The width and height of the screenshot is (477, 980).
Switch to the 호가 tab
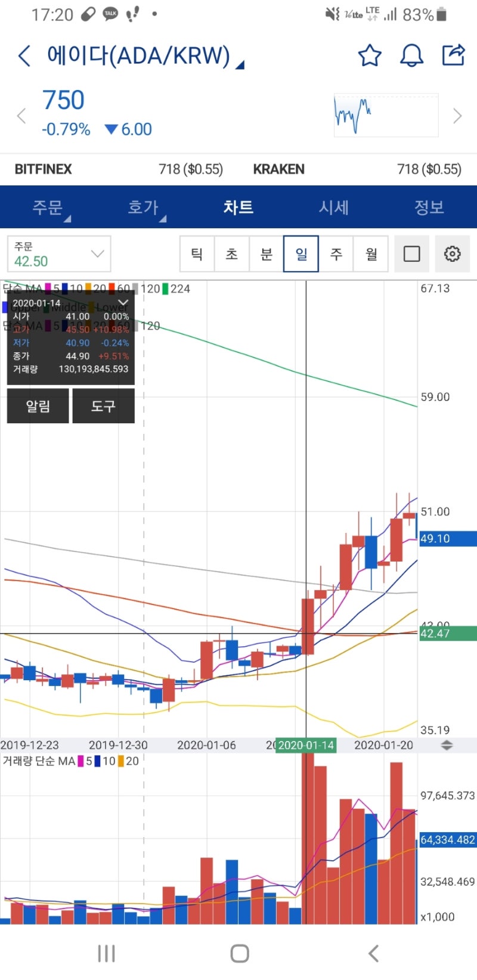tap(143, 207)
